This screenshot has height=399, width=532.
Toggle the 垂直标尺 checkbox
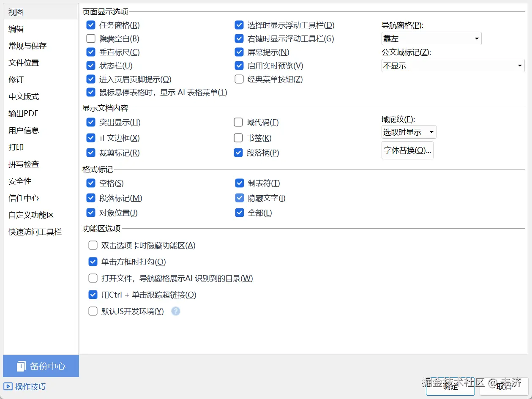91,52
